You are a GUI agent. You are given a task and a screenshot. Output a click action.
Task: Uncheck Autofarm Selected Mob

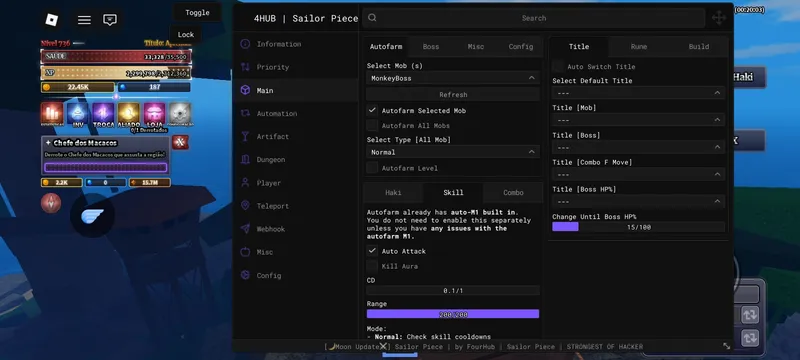pyautogui.click(x=372, y=110)
